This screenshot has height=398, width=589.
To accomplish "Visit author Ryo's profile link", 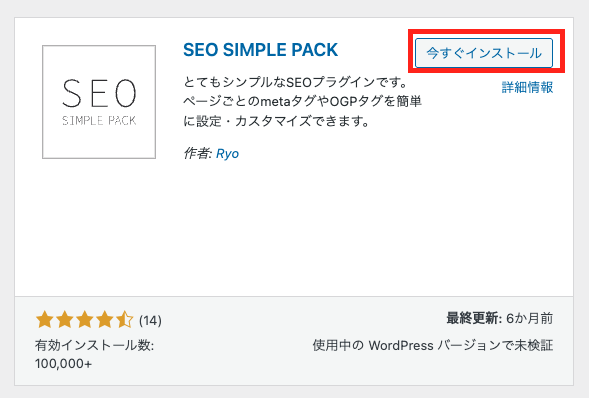I will pyautogui.click(x=228, y=154).
